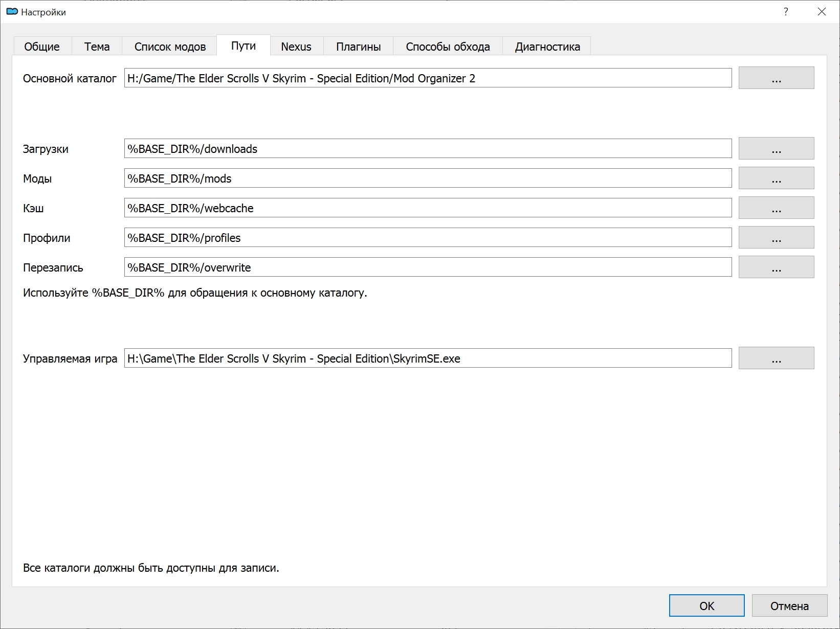Open the Nexus tab
Screen dimensions: 840x629
point(296,47)
